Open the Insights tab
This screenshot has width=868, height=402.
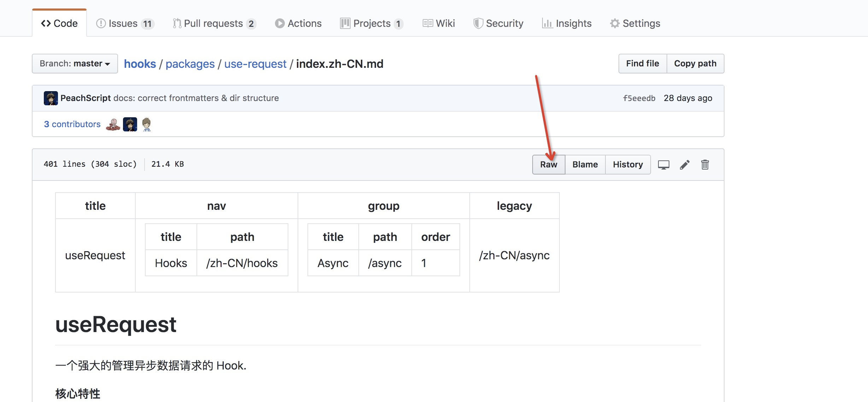(x=567, y=23)
